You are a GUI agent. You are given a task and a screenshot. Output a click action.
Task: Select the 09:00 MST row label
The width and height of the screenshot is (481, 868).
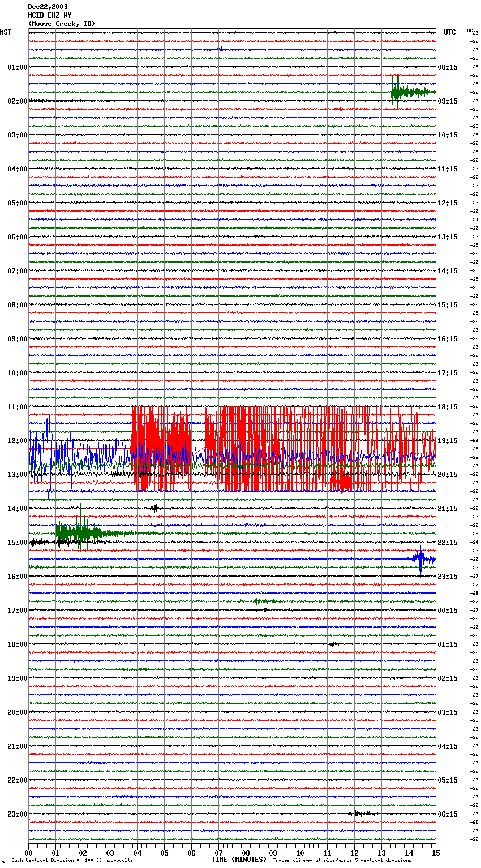(18, 339)
